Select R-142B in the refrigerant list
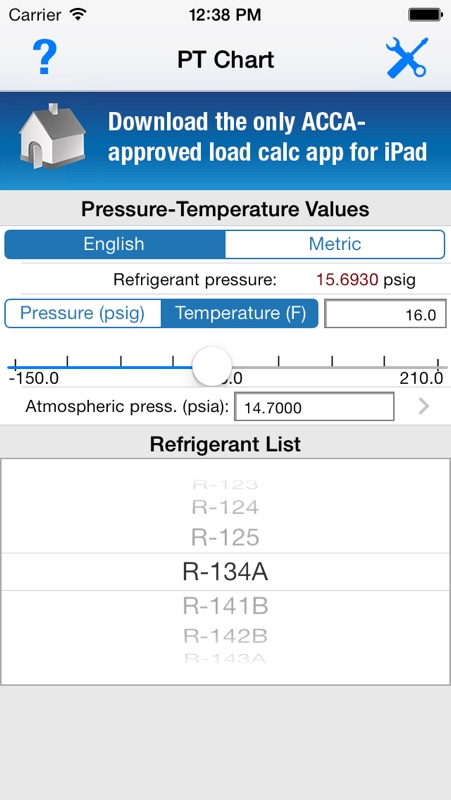Screen dimensions: 451x800 click(x=225, y=636)
